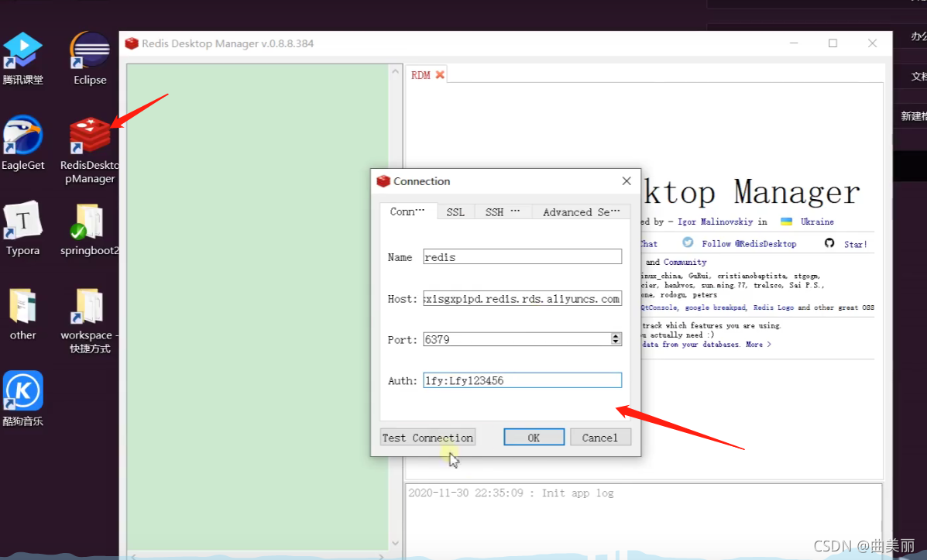This screenshot has height=560, width=927.
Task: Open the springboot2 folder icon
Action: [90, 229]
